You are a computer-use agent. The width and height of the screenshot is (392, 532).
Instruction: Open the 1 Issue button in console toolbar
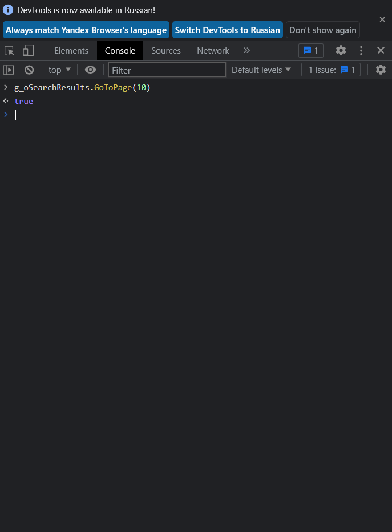[331, 70]
